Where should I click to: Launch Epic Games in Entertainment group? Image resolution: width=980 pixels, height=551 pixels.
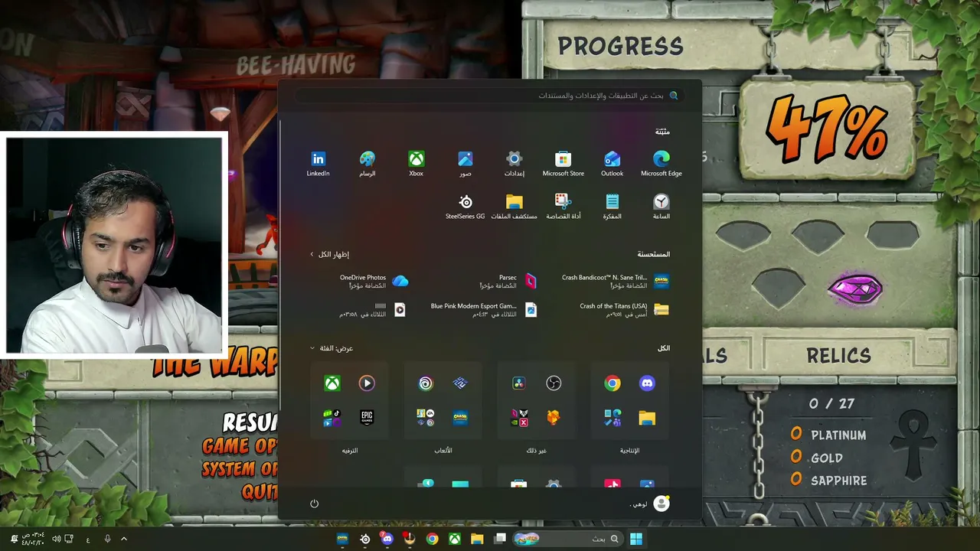(367, 418)
